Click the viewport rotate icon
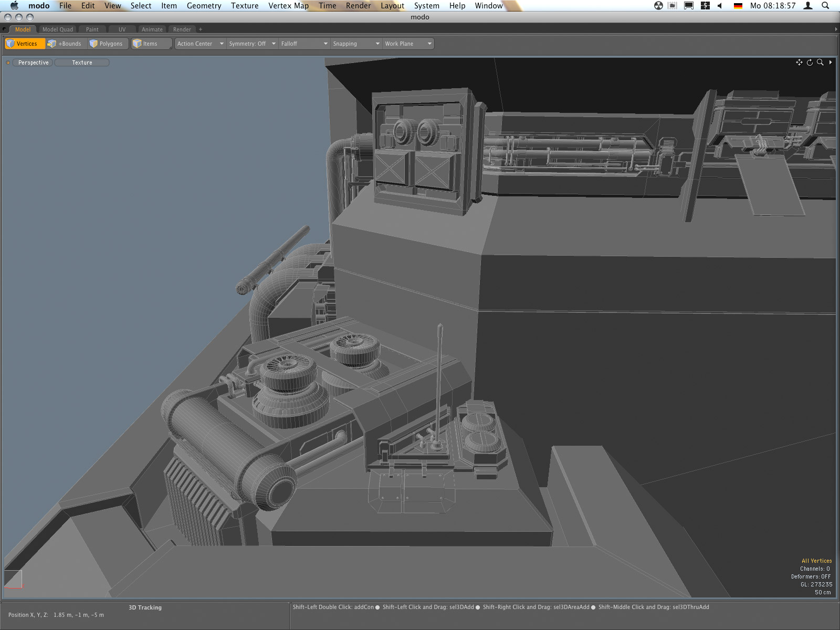Viewport: 840px width, 630px height. coord(810,62)
